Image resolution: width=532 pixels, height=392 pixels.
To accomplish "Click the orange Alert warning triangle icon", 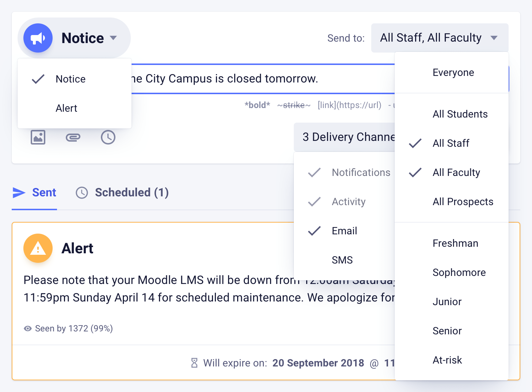I will tap(38, 248).
